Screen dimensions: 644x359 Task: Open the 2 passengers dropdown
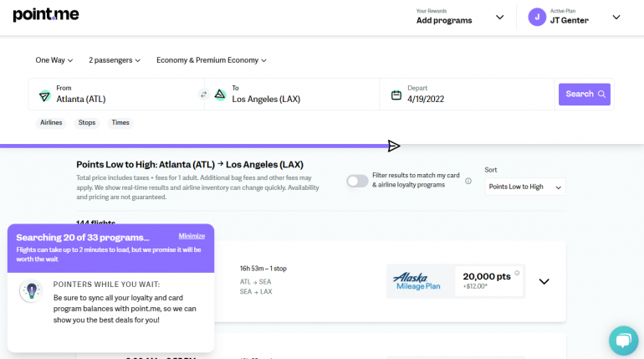tap(115, 60)
